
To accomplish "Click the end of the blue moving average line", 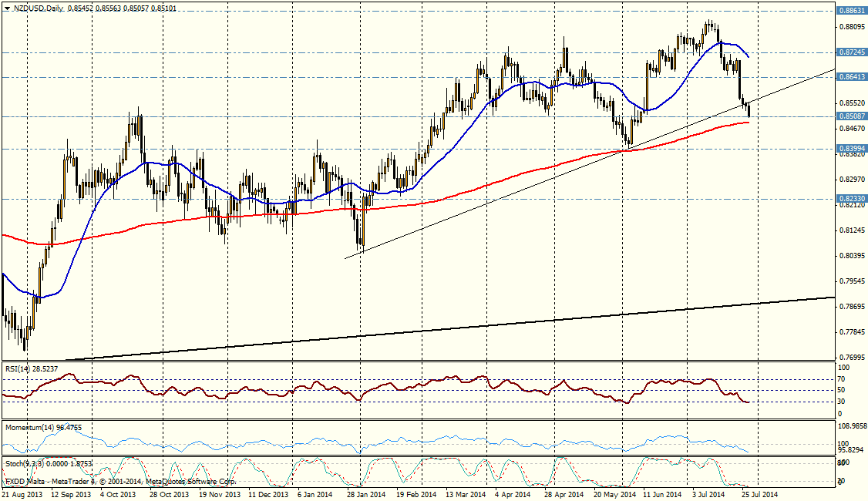I will pyautogui.click(x=749, y=57).
